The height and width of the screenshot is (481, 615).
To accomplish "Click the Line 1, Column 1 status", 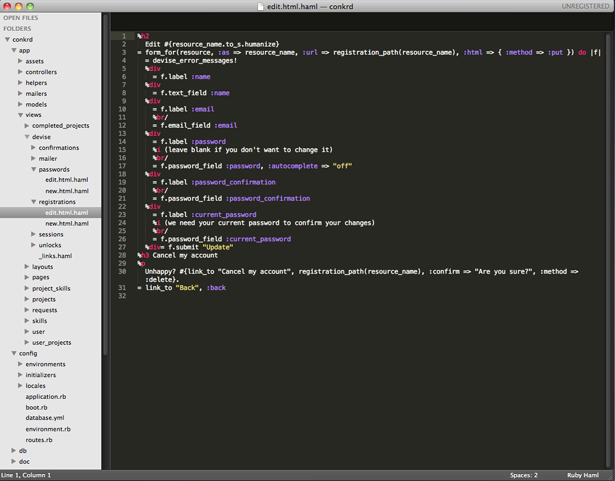I will coord(26,475).
